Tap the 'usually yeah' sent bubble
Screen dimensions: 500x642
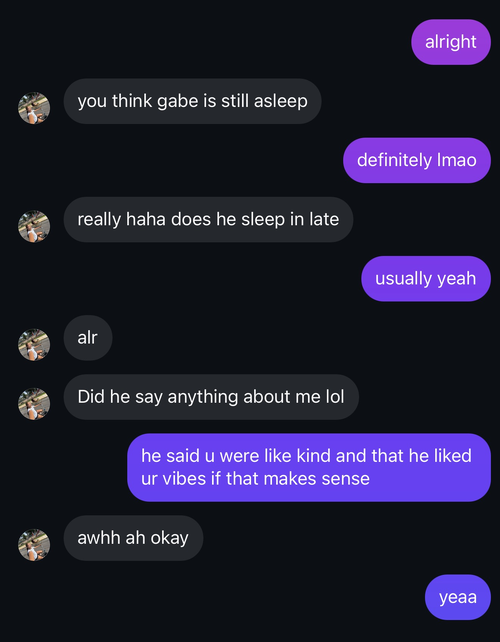(426, 278)
